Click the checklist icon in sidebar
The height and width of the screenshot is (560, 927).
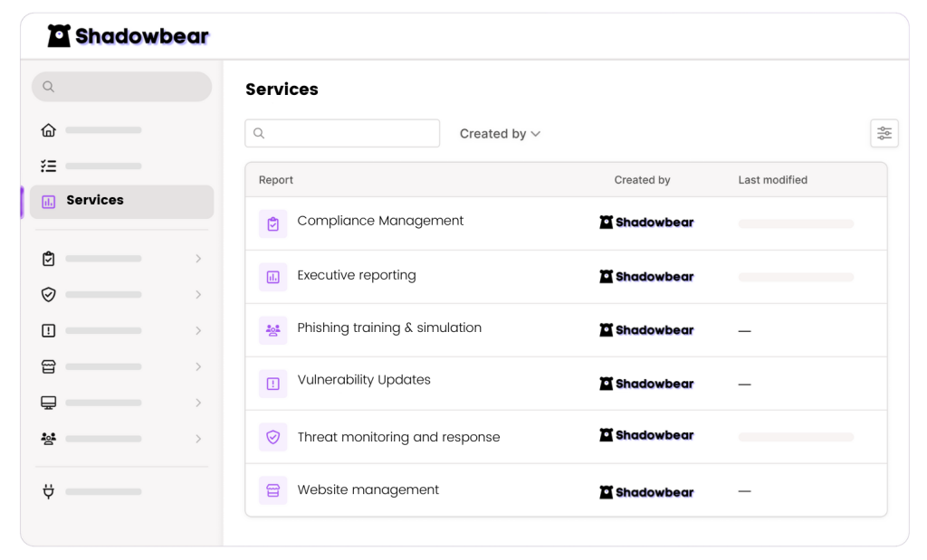coord(49,166)
